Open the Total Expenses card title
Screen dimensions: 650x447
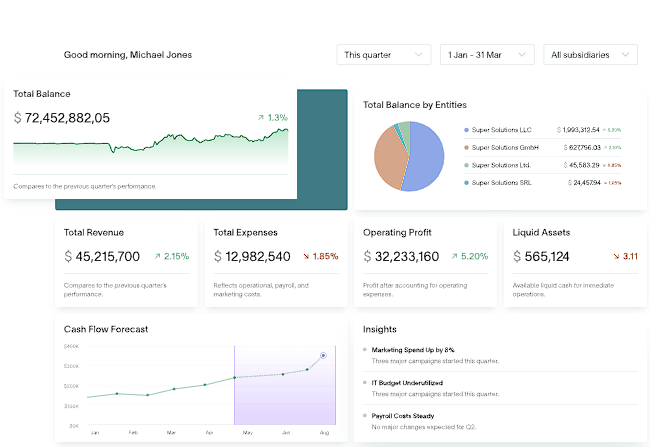point(245,233)
